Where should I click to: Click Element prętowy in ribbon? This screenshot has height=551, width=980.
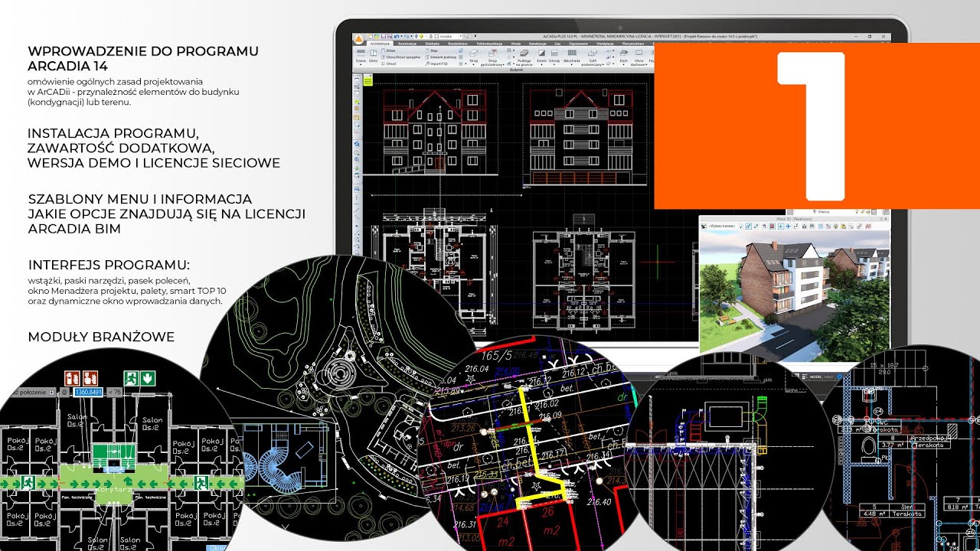(x=440, y=57)
